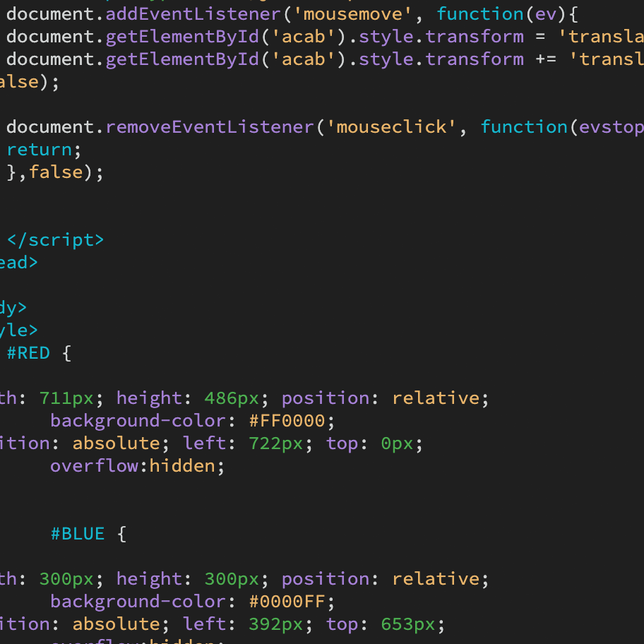
Task: Click the function keyword on the mousemove line
Action: click(479, 14)
